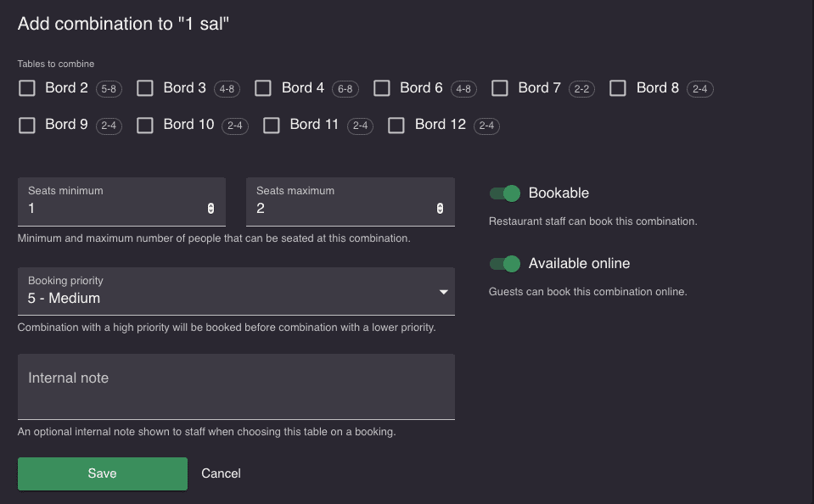Screen dimensions: 814x504
Task: Check the Bord 3 checkbox
Action: click(145, 88)
